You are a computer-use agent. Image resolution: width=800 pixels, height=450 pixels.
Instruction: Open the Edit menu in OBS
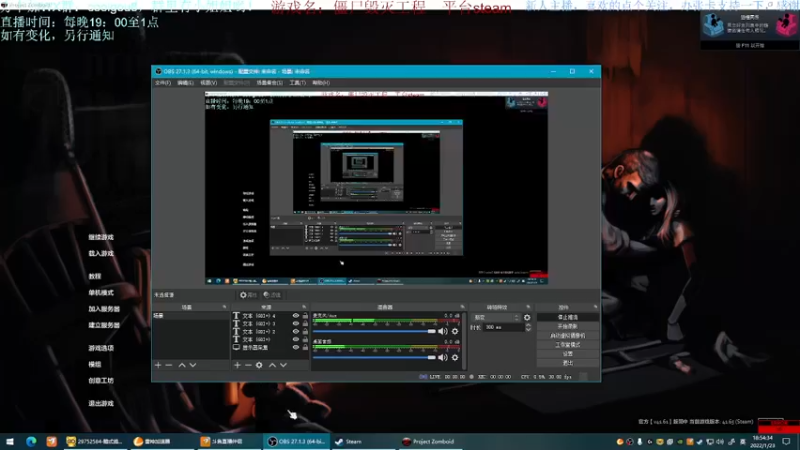click(185, 83)
